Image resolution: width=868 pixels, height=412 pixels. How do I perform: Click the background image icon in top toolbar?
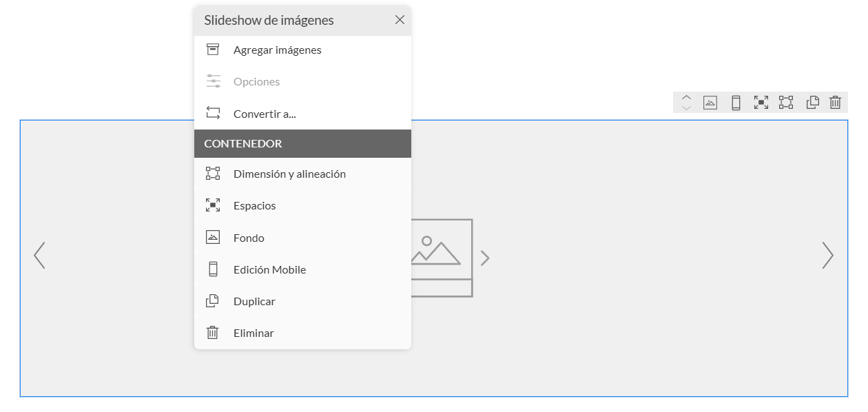pyautogui.click(x=710, y=103)
